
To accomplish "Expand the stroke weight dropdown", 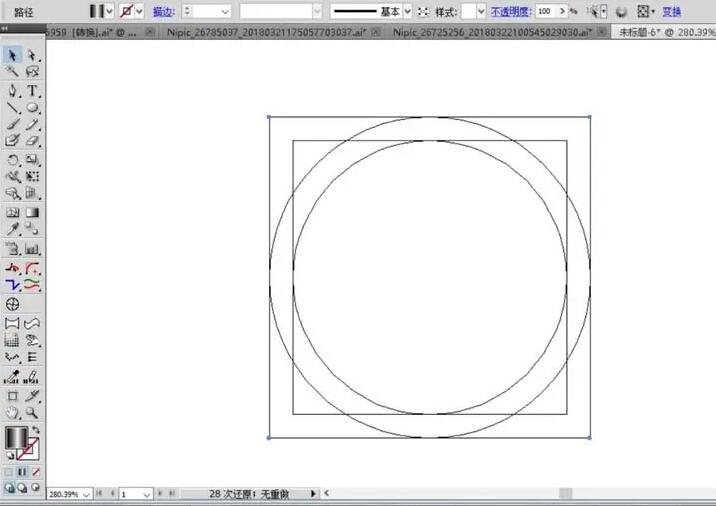I will point(225,11).
